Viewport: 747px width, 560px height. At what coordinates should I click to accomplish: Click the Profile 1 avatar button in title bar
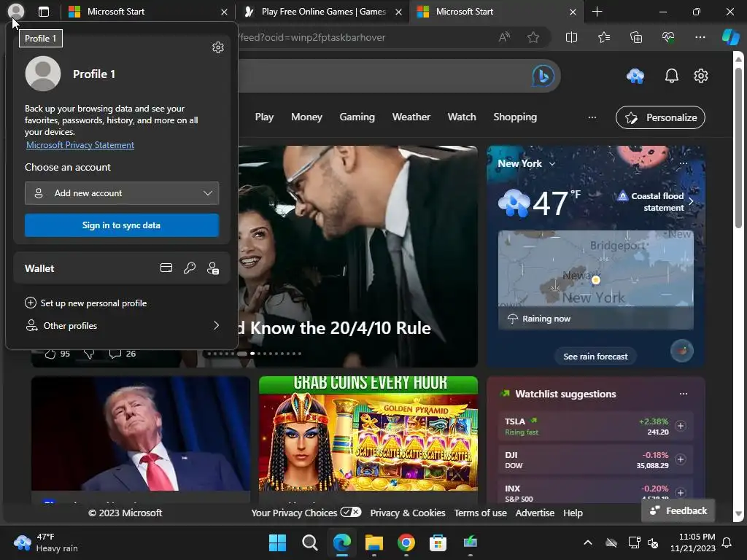pos(16,12)
